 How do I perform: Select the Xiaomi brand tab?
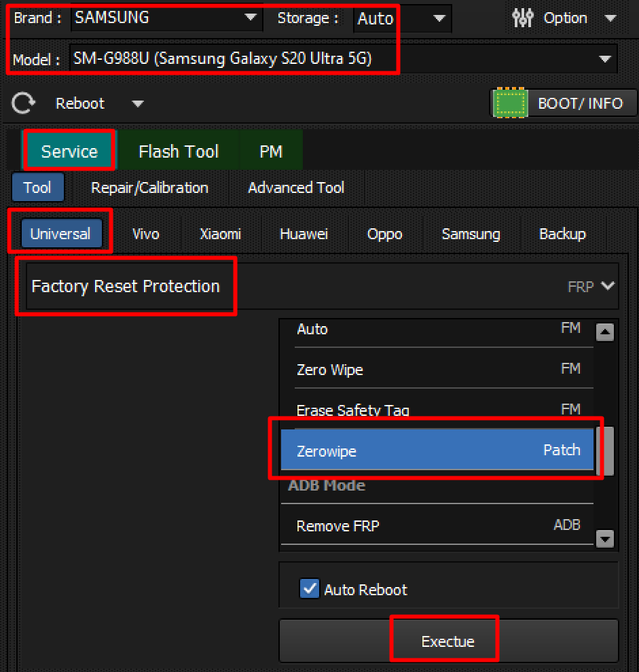click(x=220, y=234)
